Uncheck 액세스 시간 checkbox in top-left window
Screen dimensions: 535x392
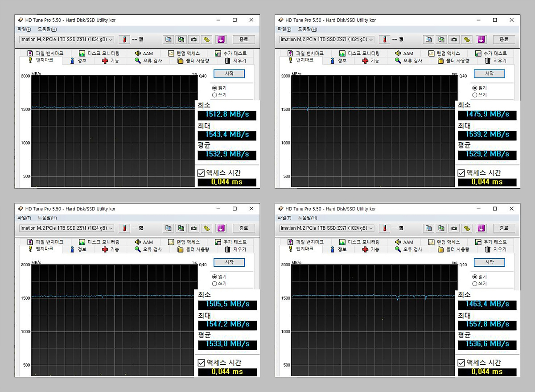click(201, 173)
